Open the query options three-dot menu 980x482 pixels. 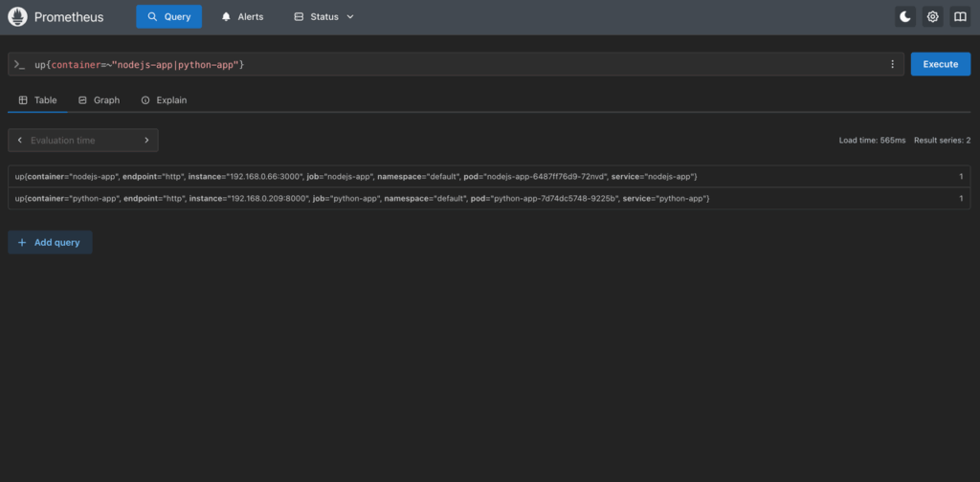(893, 64)
